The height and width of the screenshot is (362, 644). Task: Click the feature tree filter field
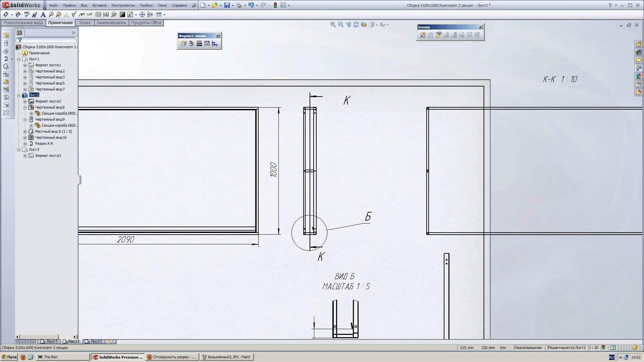[x=46, y=40]
